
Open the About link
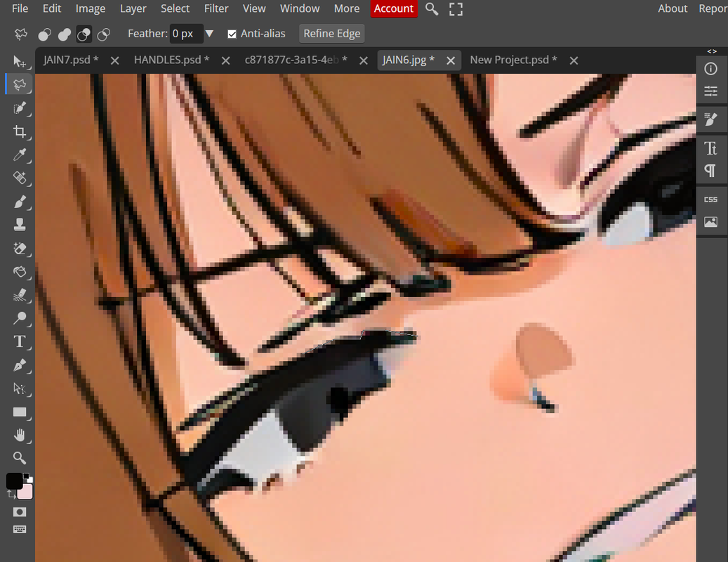(x=673, y=9)
